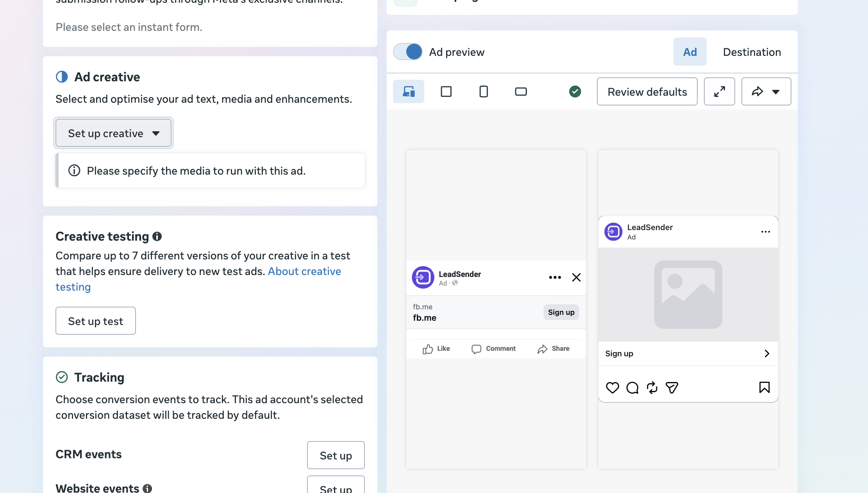Click the fb.me bold link headline
This screenshot has height=493, width=868.
(425, 318)
